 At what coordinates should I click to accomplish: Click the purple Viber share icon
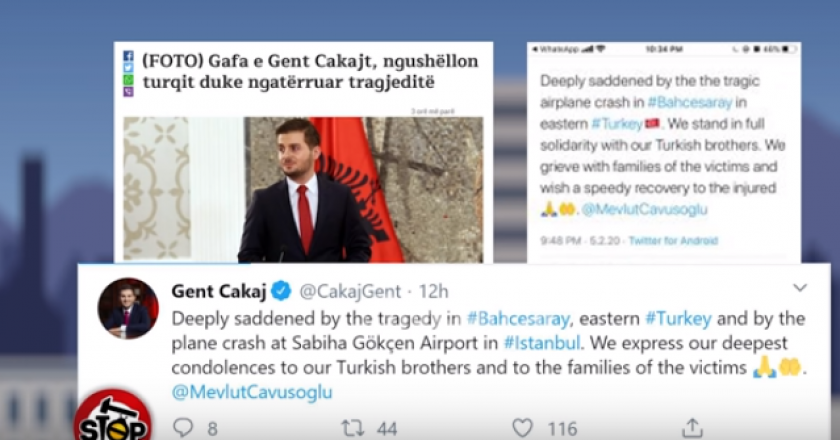point(128,92)
